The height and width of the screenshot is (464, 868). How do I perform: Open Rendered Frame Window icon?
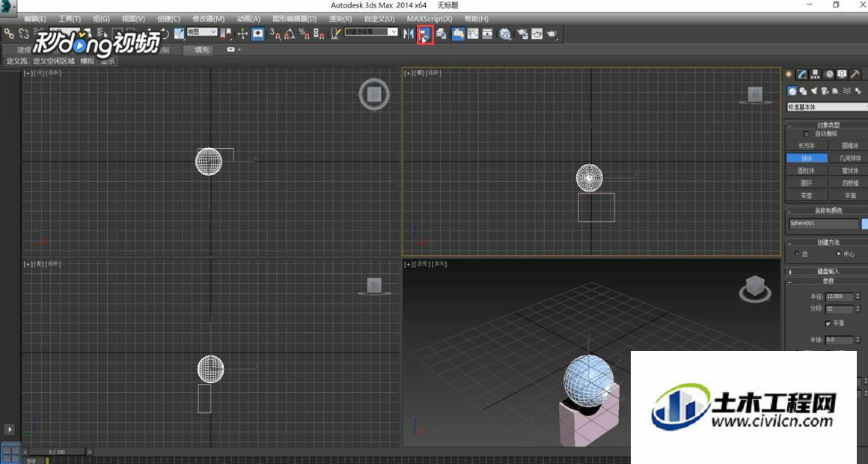[x=537, y=34]
